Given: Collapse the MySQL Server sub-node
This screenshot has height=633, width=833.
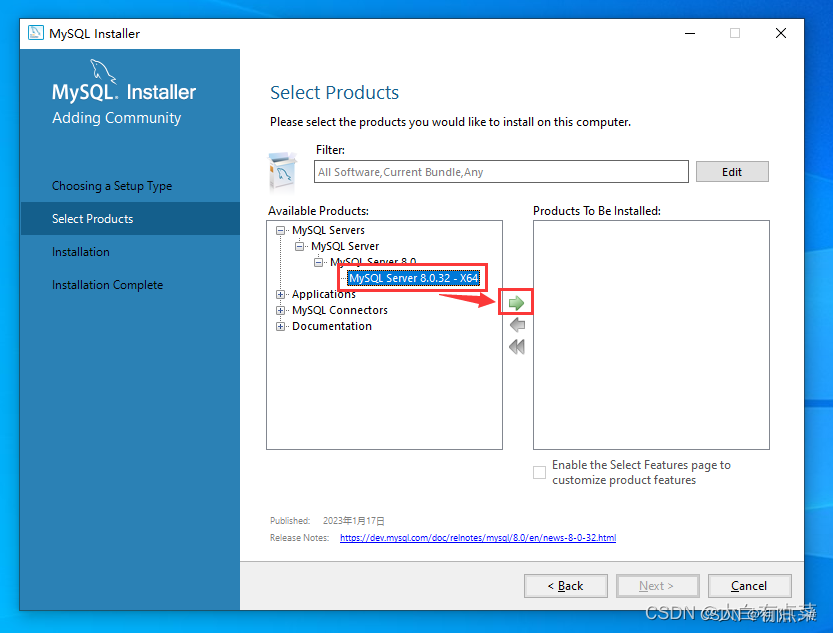Looking at the screenshot, I should 299,246.
